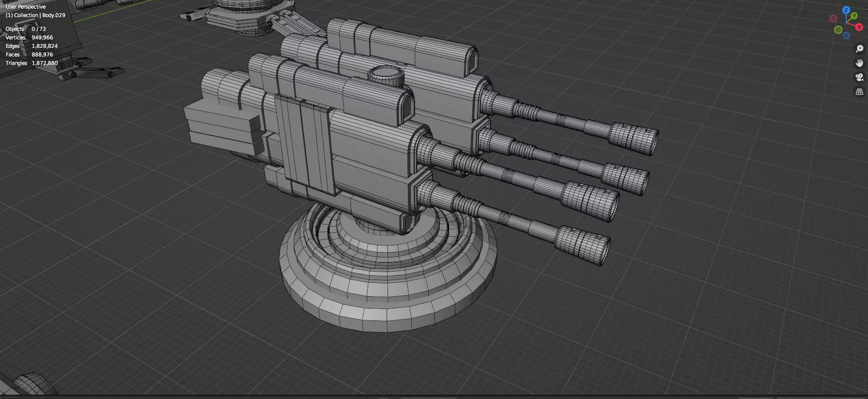Toggle the camera view icon
The image size is (868, 399).
[859, 77]
